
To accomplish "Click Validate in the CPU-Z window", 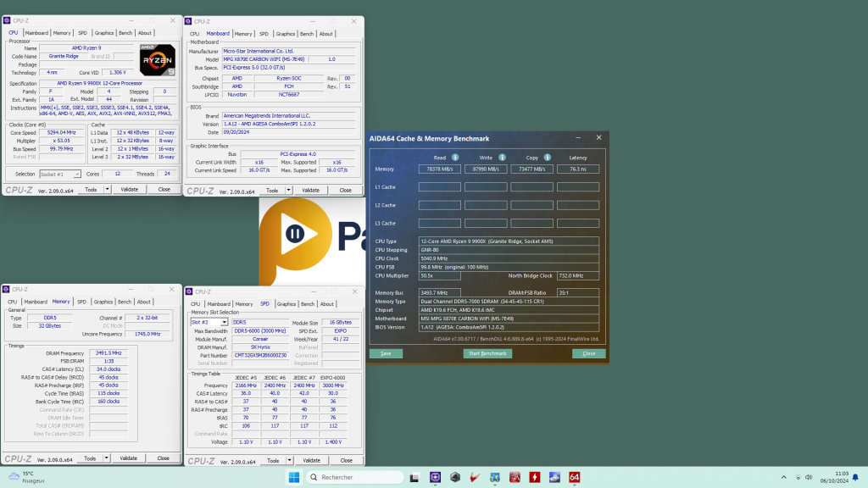I will click(x=128, y=190).
